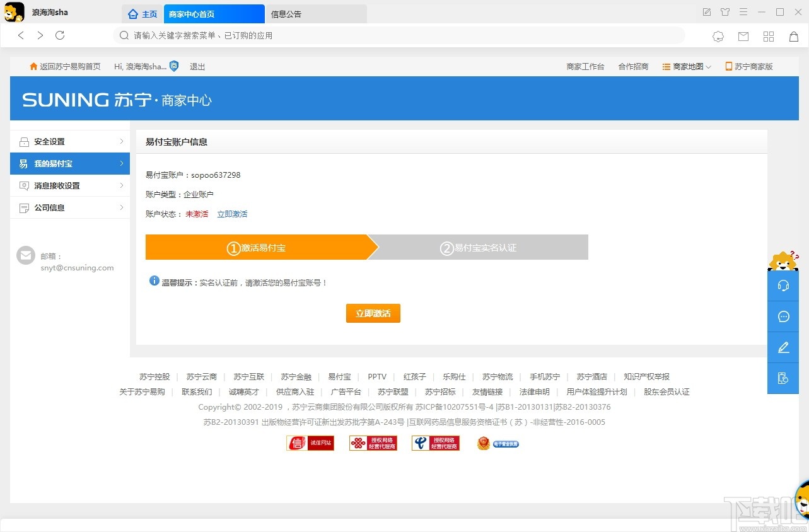Open the chat bubble icon in right sidebar
809x532 pixels.
783,317
